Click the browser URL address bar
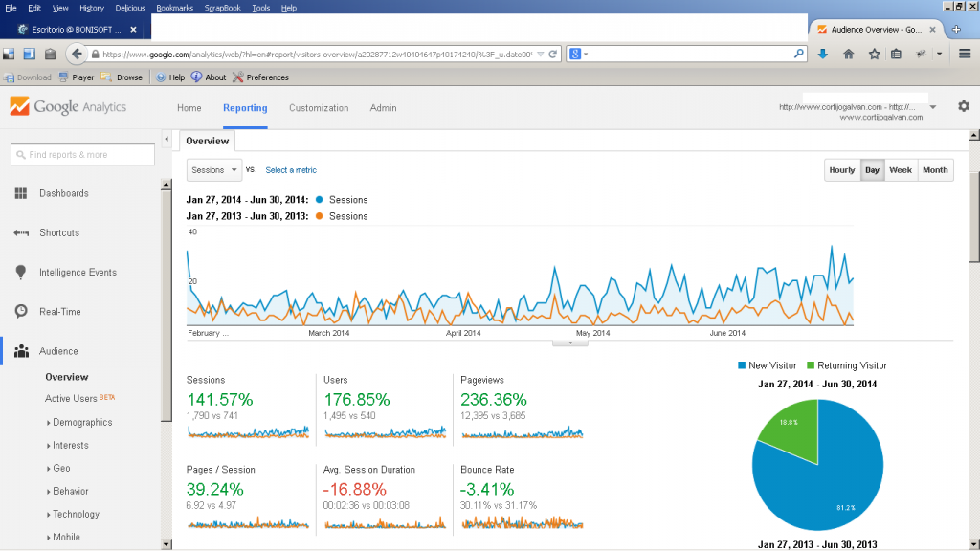 316,55
